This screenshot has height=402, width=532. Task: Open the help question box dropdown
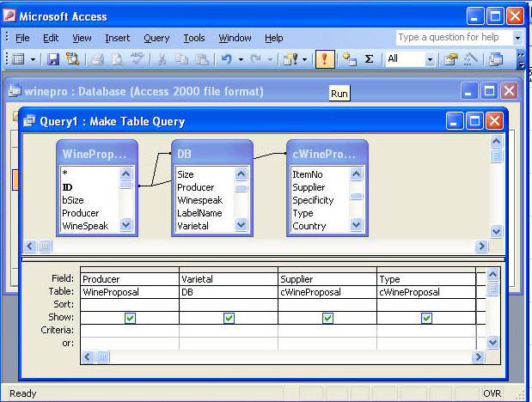(517, 37)
